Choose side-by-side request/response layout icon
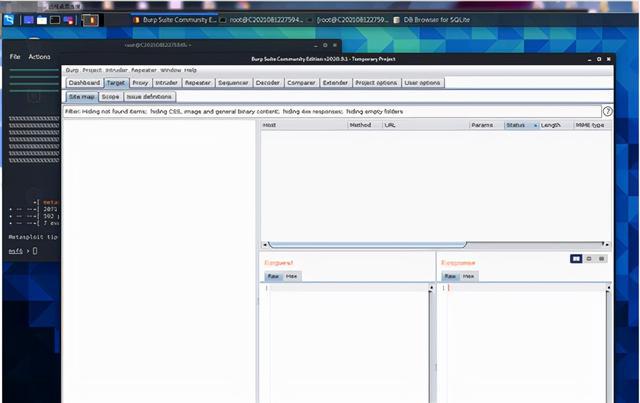The height and width of the screenshot is (403, 640). click(x=576, y=259)
